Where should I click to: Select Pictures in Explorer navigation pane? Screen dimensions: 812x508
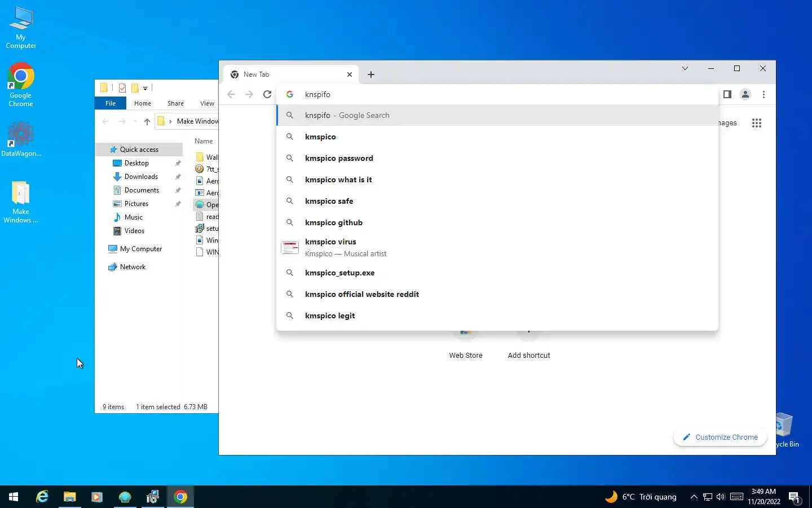[x=136, y=204]
